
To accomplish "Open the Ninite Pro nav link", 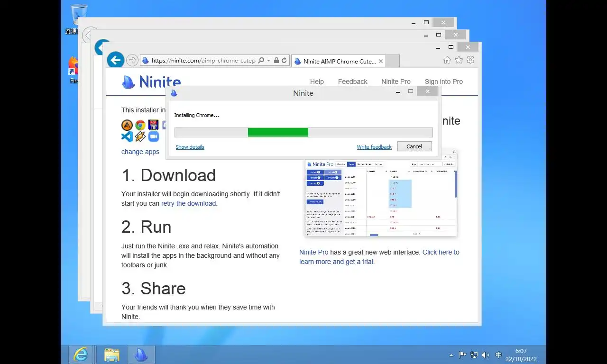I will 396,82.
